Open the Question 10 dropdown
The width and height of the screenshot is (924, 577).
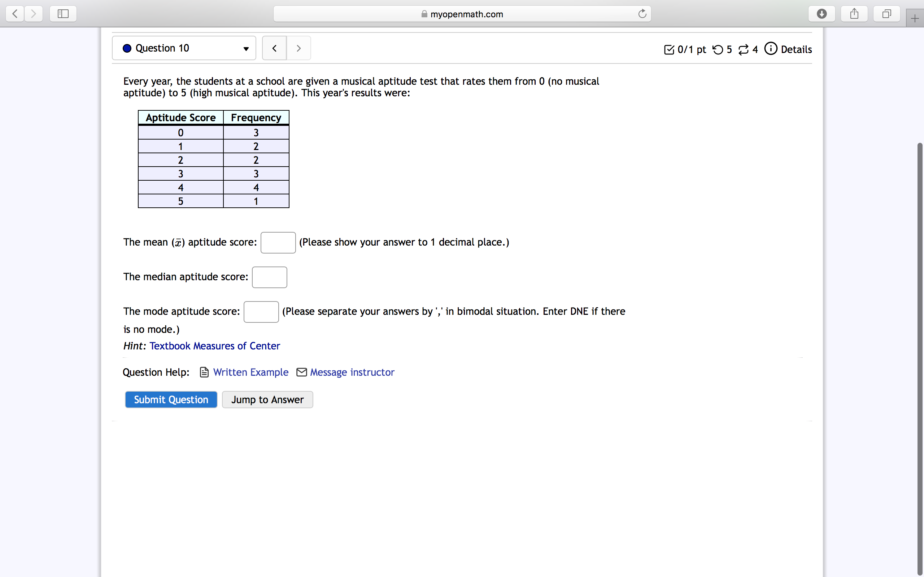[x=245, y=49]
